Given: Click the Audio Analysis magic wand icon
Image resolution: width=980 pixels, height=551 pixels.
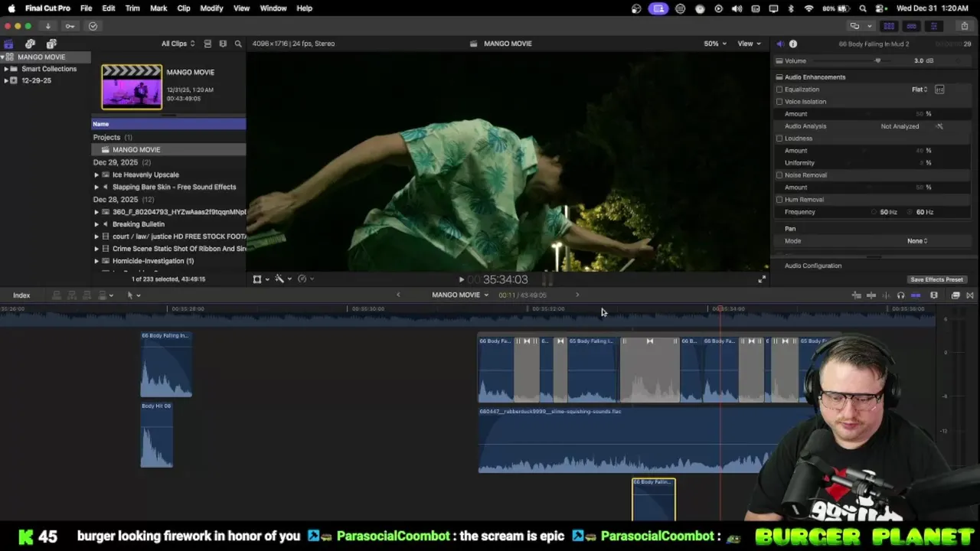Looking at the screenshot, I should 939,126.
